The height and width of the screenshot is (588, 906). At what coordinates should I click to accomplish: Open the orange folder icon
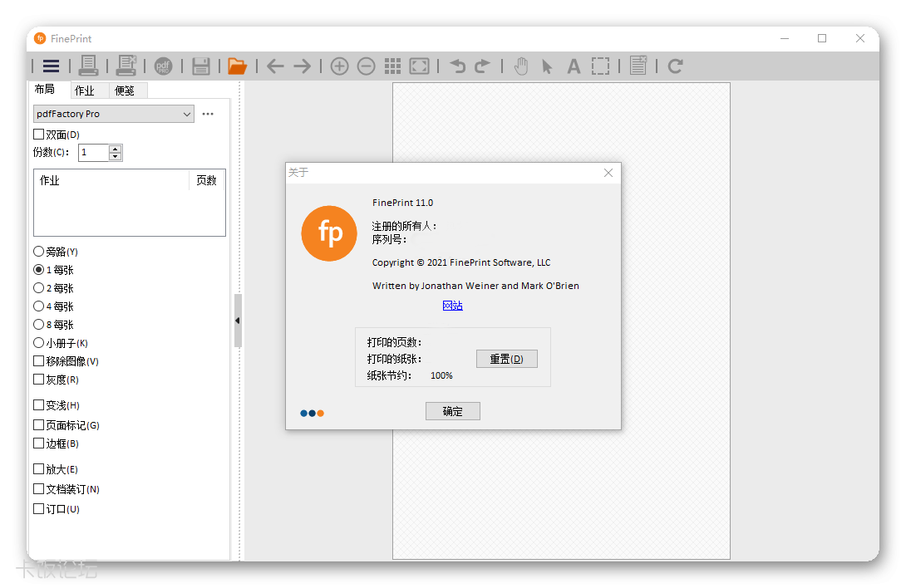point(237,66)
